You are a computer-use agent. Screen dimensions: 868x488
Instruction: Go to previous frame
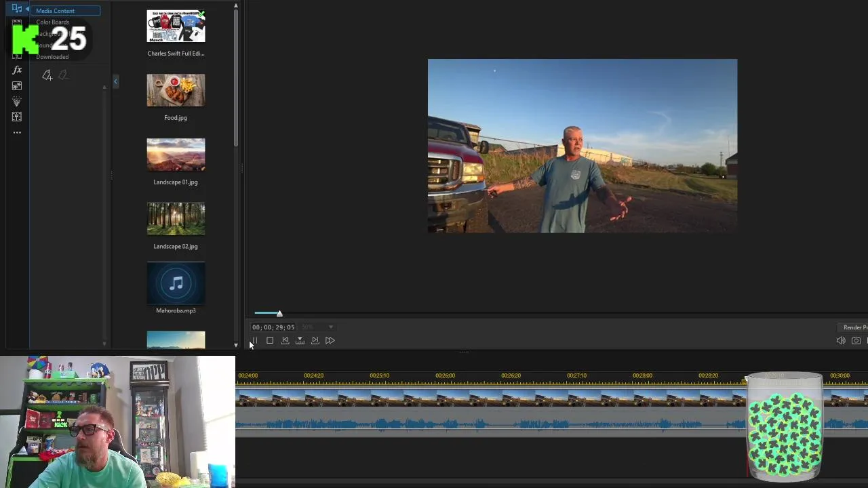(x=285, y=340)
